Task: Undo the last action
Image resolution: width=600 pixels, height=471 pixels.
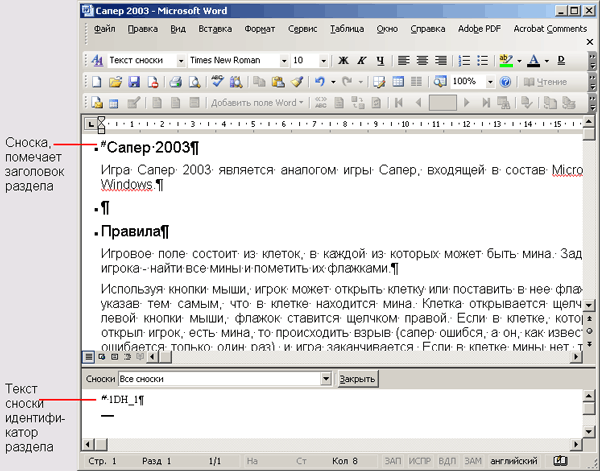Action: click(x=320, y=82)
